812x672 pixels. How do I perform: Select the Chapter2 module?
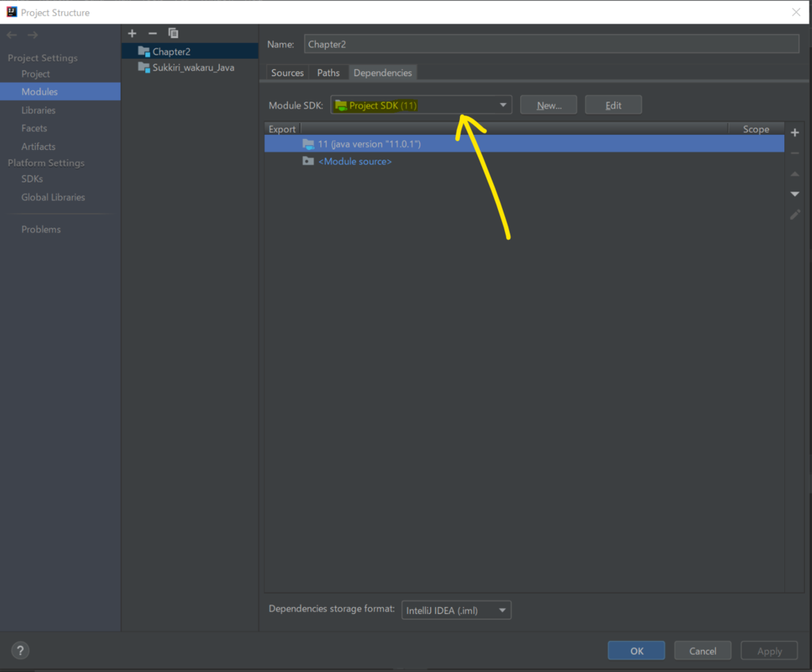coord(190,52)
